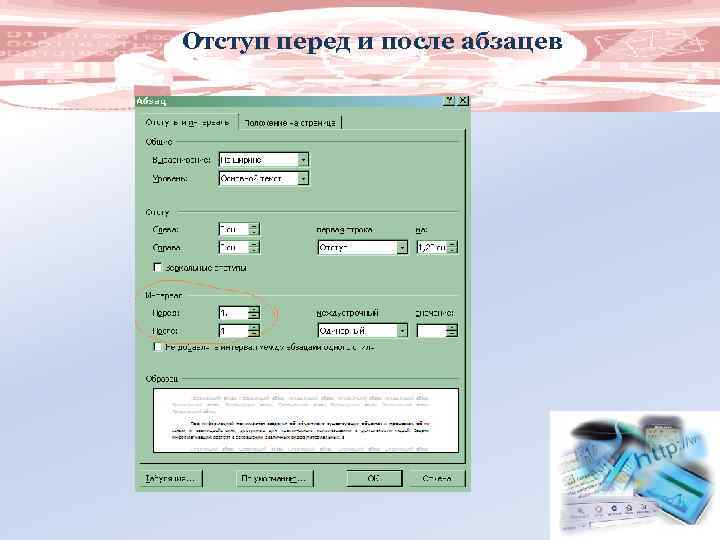Close the Абзац dialog
720x540 pixels.
[x=463, y=101]
